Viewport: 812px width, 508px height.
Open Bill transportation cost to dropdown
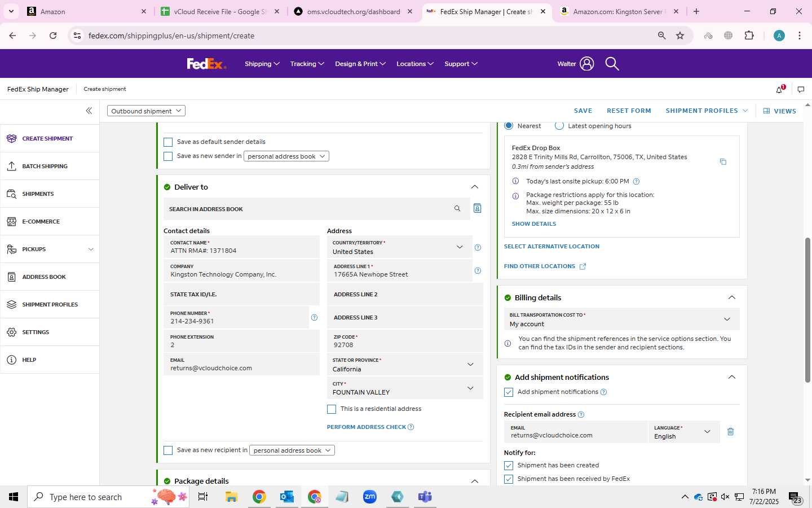click(x=621, y=319)
